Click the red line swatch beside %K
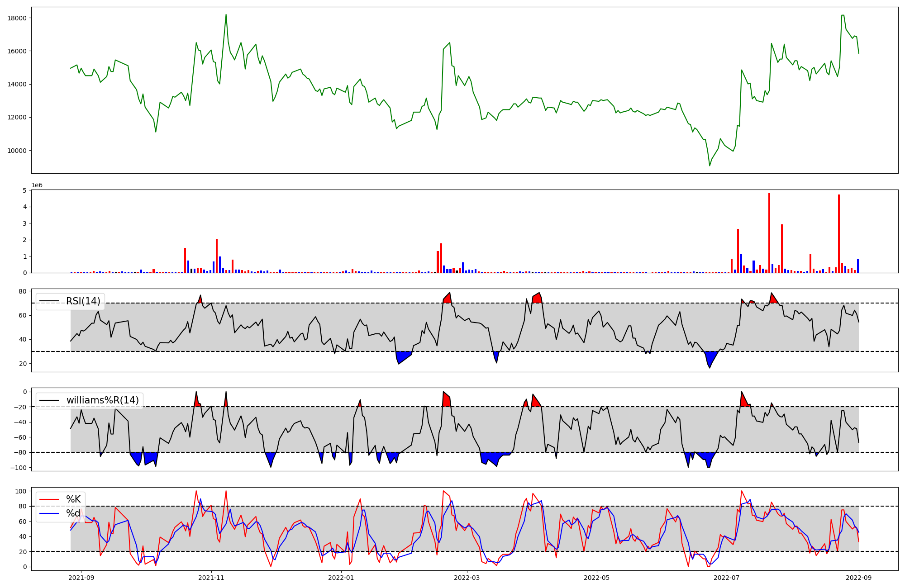The width and height of the screenshot is (905, 588). coord(49,499)
